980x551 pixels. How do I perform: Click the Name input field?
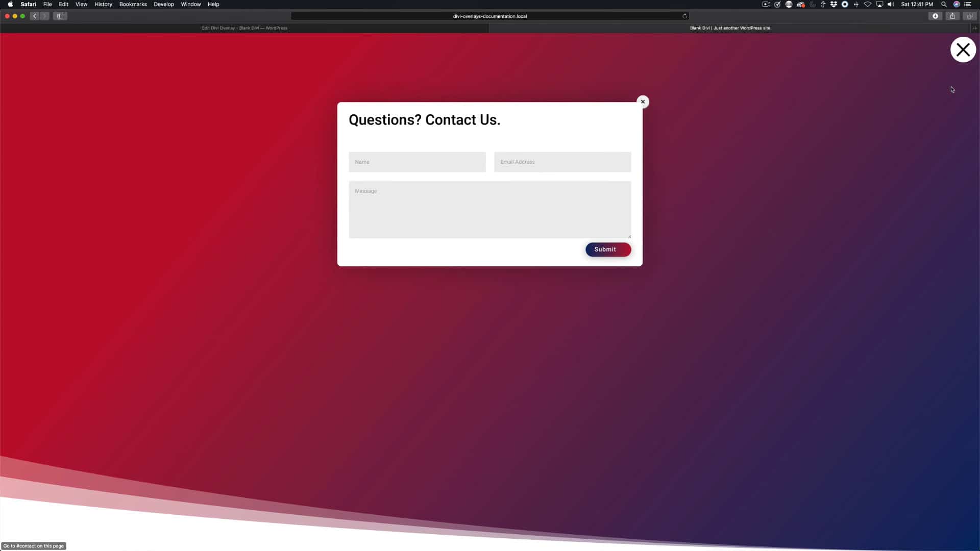point(417,162)
